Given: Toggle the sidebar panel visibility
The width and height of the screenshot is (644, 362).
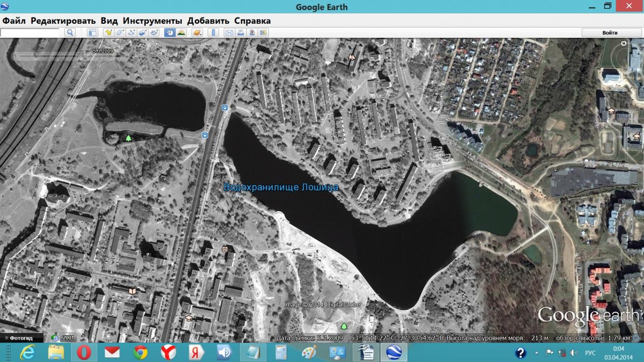Looking at the screenshot, I should [92, 33].
